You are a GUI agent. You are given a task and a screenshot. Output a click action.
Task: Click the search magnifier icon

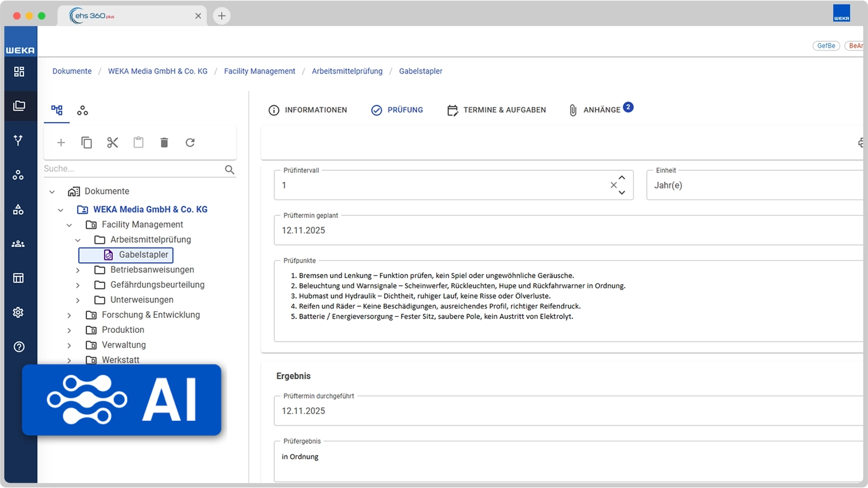230,170
